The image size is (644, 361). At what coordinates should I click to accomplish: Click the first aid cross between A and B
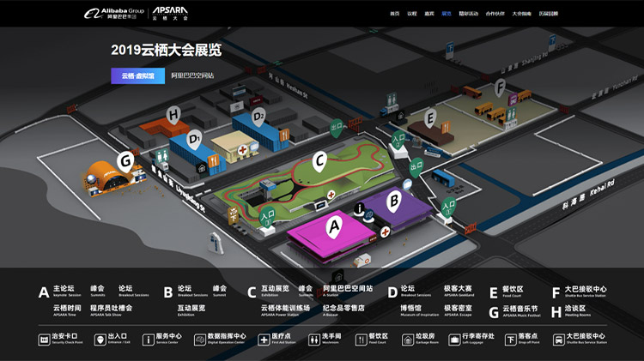(385, 232)
